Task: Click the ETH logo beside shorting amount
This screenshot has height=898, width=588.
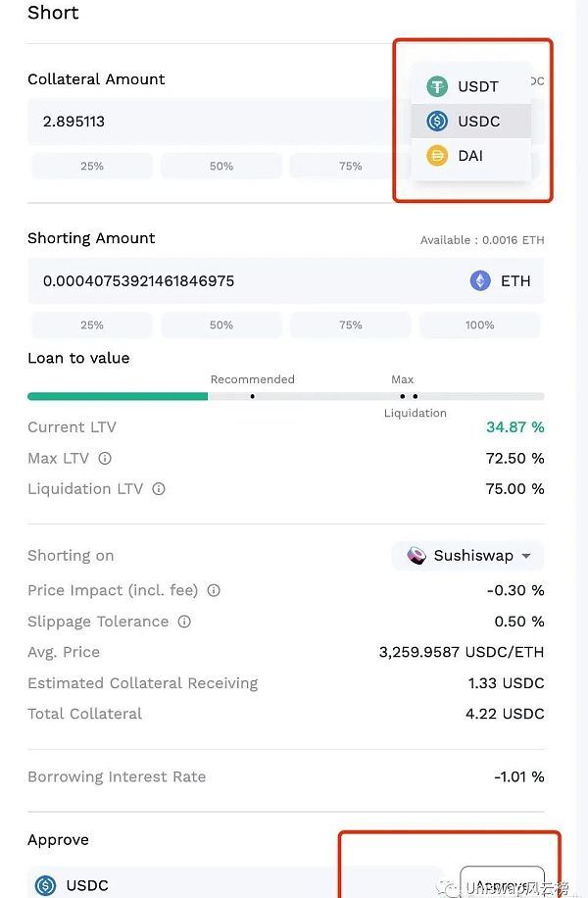Action: coord(480,281)
